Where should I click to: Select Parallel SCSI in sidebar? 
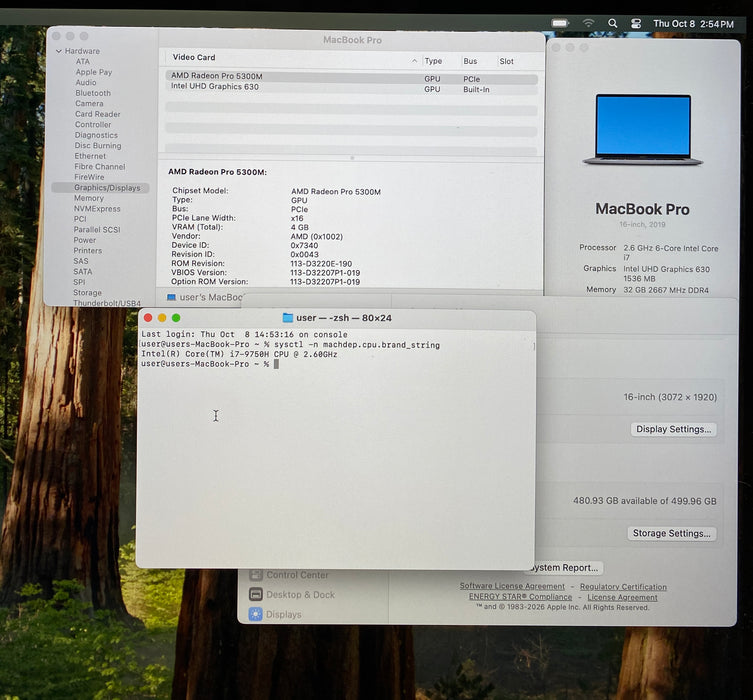pyautogui.click(x=97, y=229)
